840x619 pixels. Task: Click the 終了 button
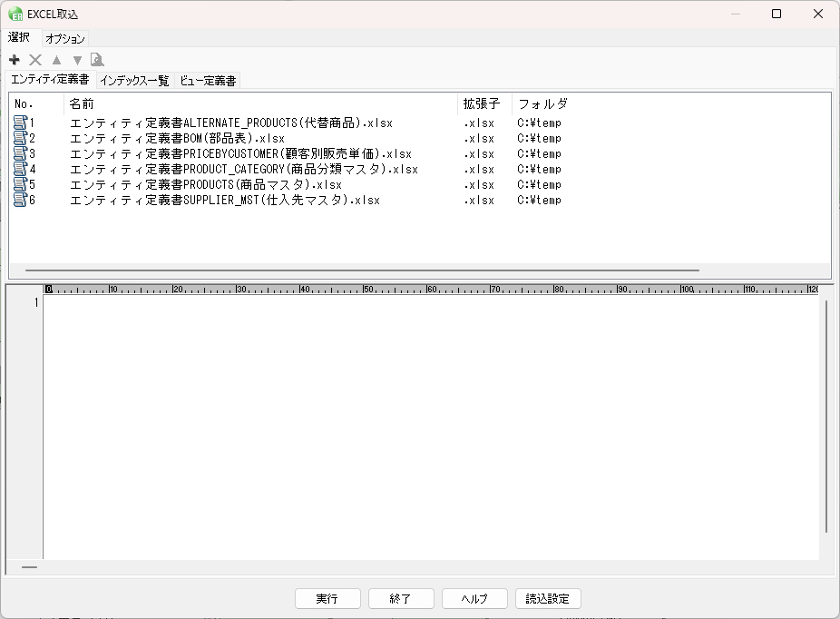[x=401, y=599]
